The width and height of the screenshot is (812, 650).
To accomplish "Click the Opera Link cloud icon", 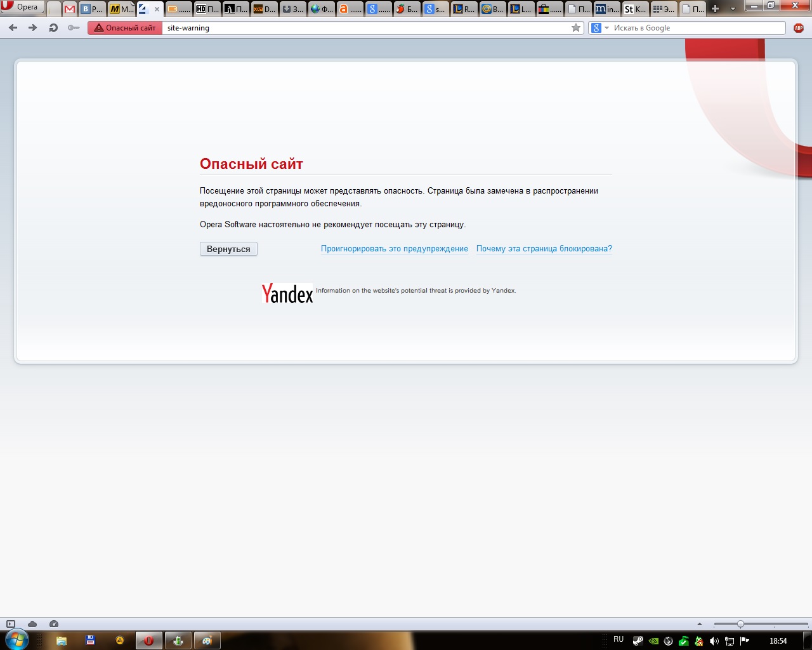I will coord(32,624).
